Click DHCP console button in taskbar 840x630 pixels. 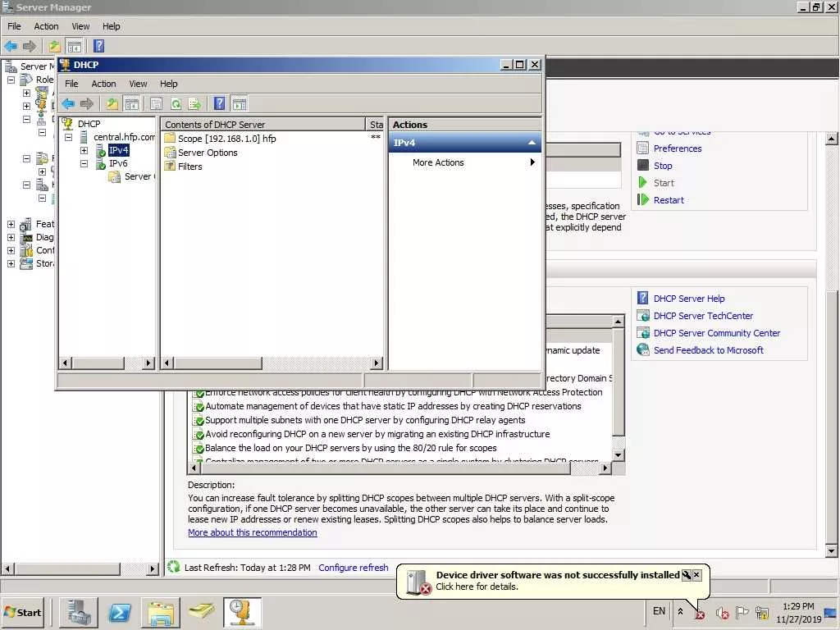[242, 612]
